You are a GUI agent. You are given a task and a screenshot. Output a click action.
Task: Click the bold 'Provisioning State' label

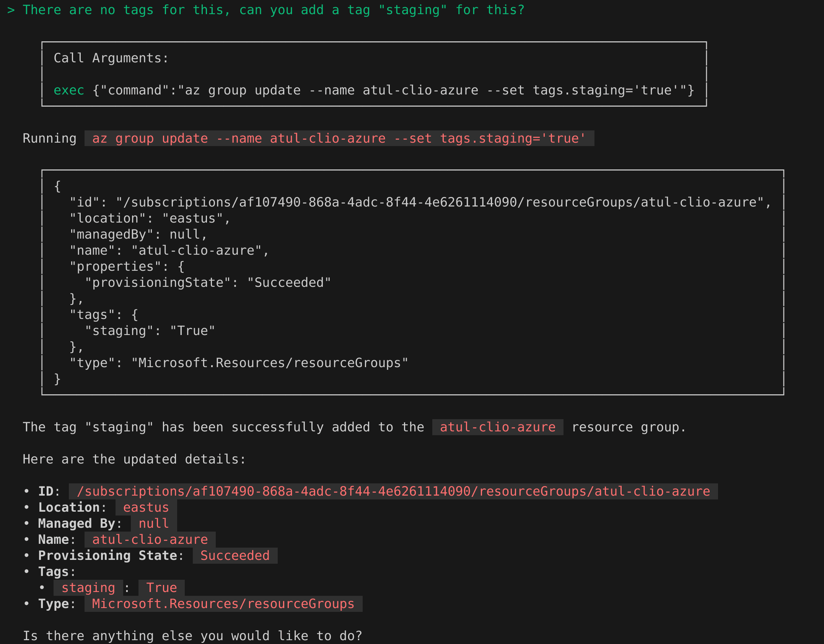coord(107,556)
